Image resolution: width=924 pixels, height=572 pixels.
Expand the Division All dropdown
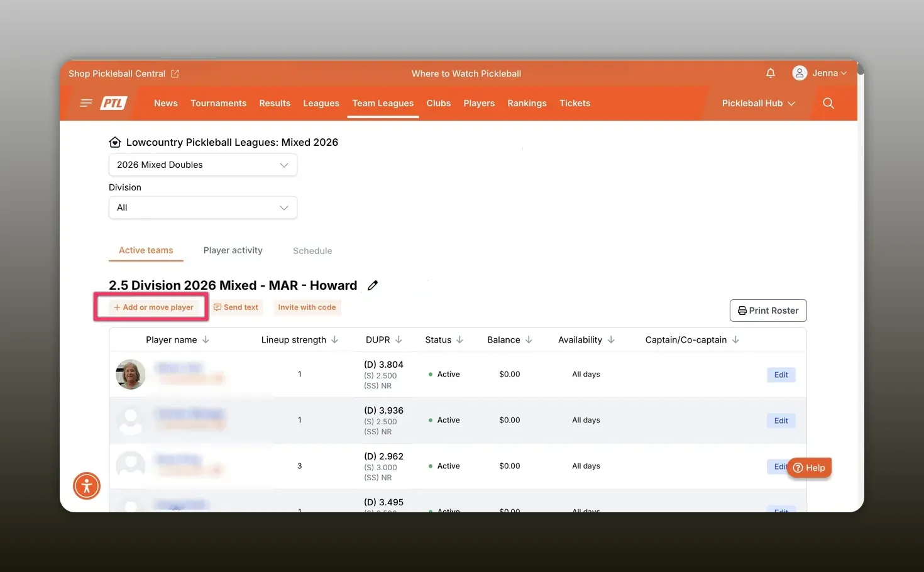(203, 207)
